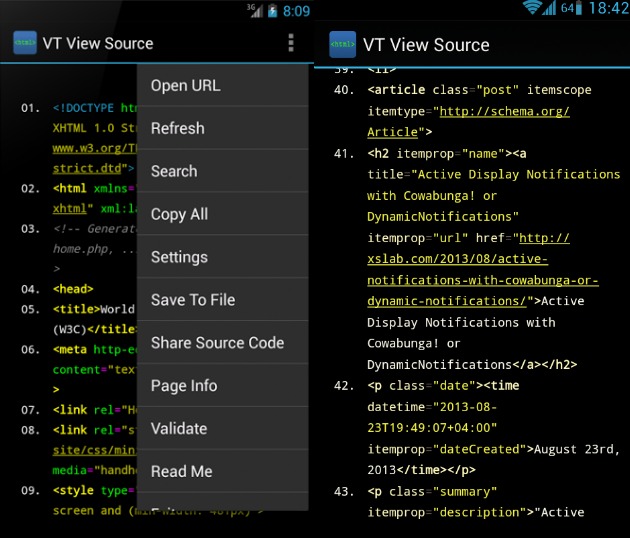Select the Search menu entry
Image resolution: width=630 pixels, height=538 pixels.
click(222, 172)
